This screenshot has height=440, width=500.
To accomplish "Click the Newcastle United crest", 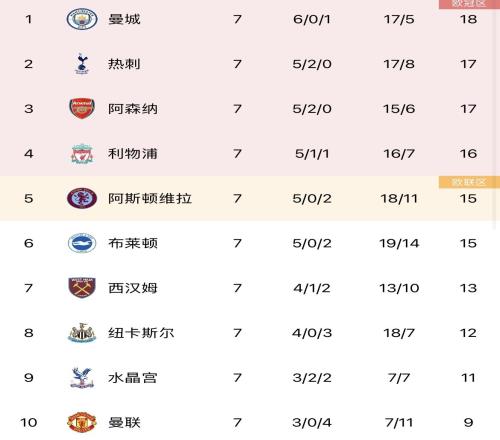I will click(82, 333).
